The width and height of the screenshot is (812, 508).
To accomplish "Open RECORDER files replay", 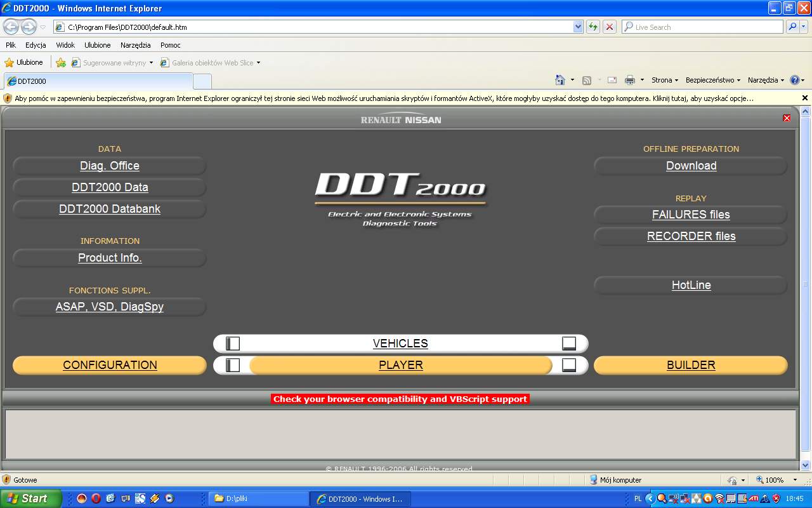I will coord(691,236).
